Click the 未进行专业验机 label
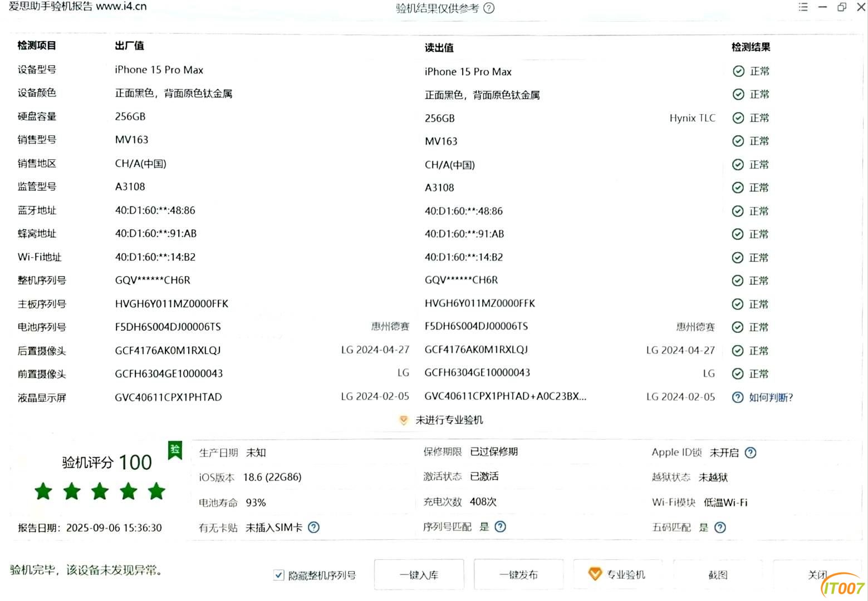The width and height of the screenshot is (868, 601). [x=449, y=420]
